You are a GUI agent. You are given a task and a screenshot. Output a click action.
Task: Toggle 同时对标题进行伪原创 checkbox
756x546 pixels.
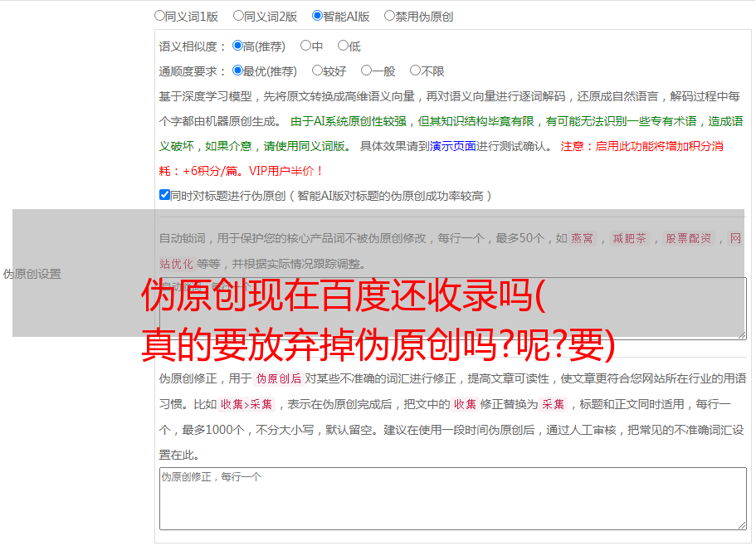point(164,195)
